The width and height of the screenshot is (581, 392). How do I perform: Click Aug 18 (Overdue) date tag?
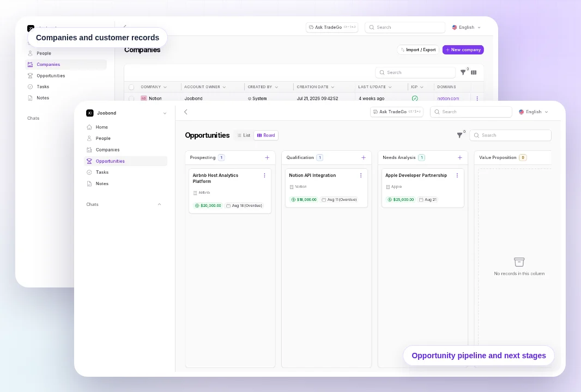tap(244, 206)
